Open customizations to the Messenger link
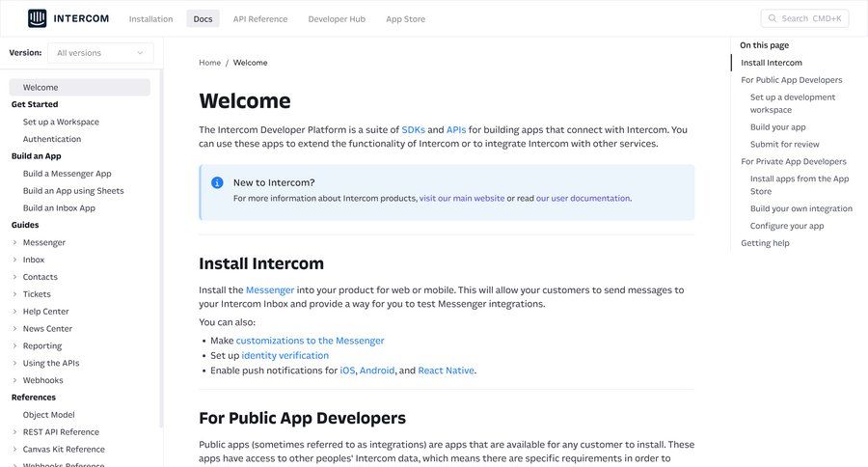The image size is (868, 467). (310, 341)
